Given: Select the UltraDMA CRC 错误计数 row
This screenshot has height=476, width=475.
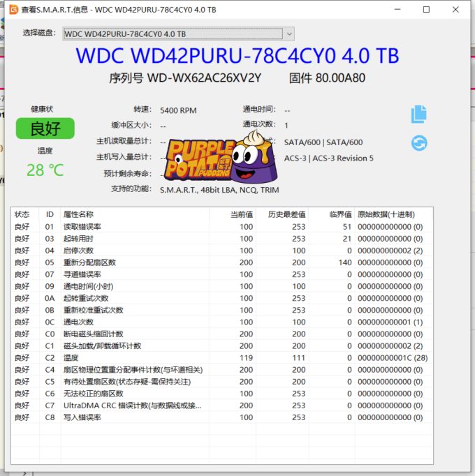Looking at the screenshot, I should coord(222,406).
